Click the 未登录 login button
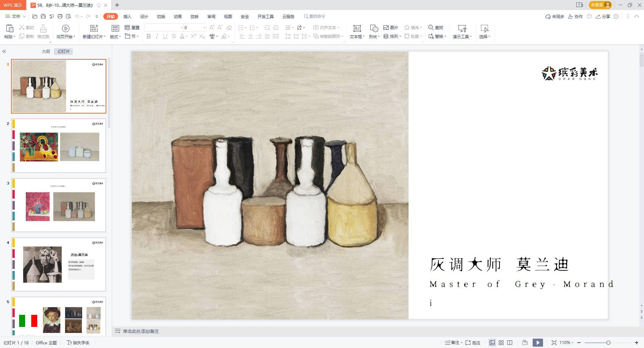Screen dimensions: 644x348 click(600, 5)
